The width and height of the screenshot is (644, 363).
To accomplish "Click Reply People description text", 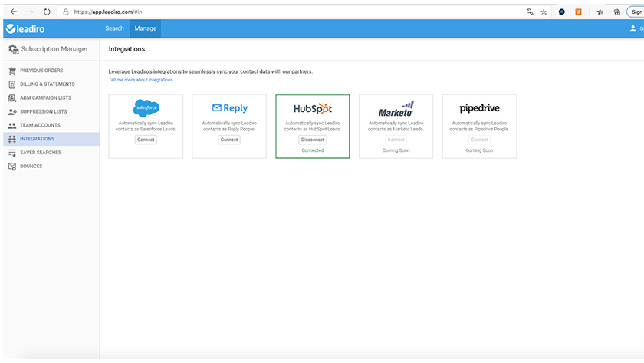I will (x=229, y=126).
